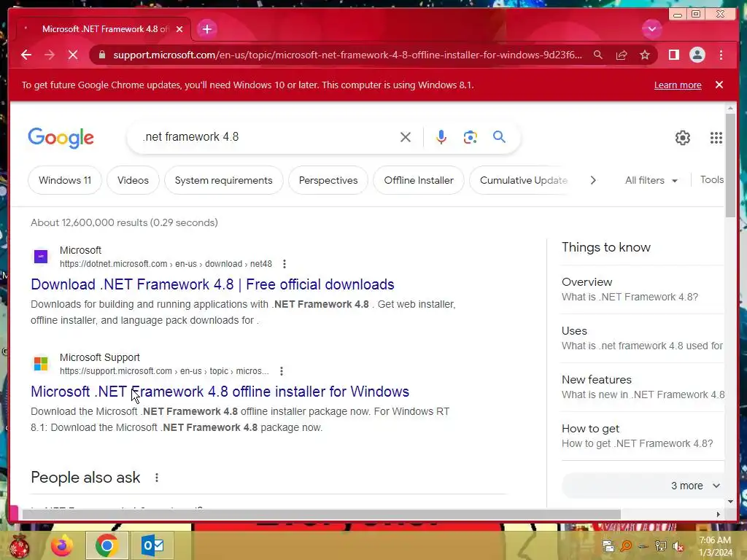Expand the Overview thing to know
Image resolution: width=747 pixels, height=560 pixels.
coord(643,289)
